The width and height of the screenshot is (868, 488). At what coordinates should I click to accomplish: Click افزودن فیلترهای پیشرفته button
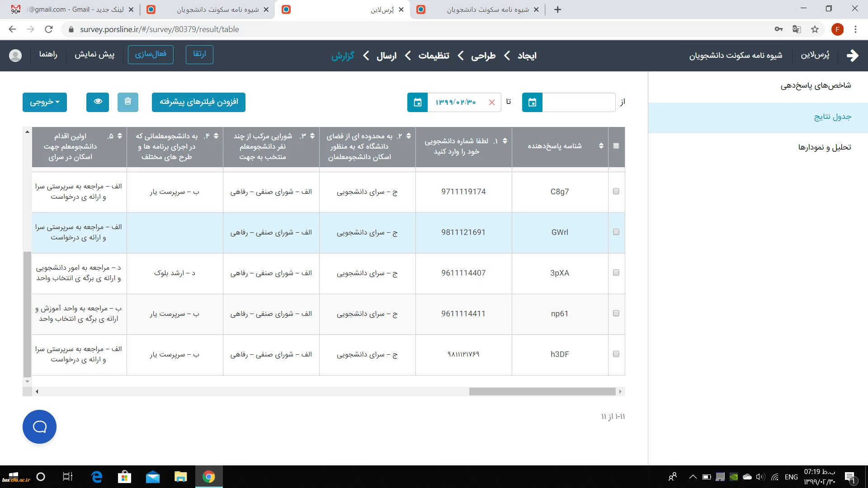(198, 102)
